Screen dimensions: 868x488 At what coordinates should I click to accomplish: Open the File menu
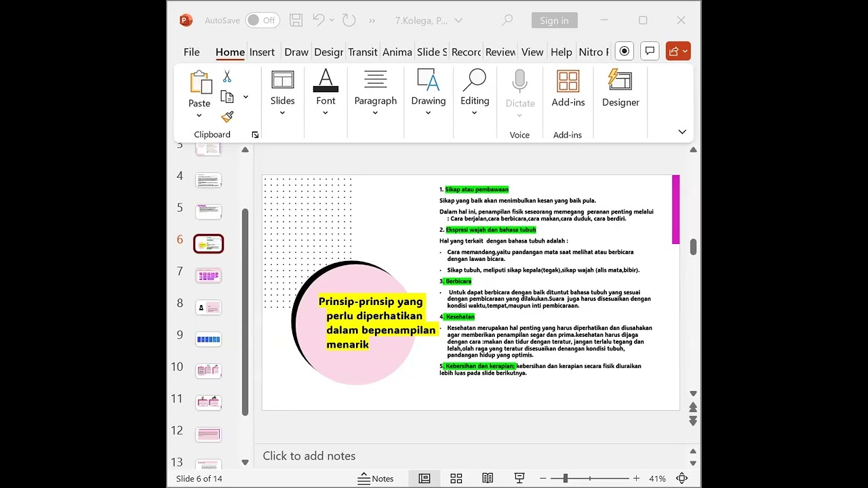[192, 52]
